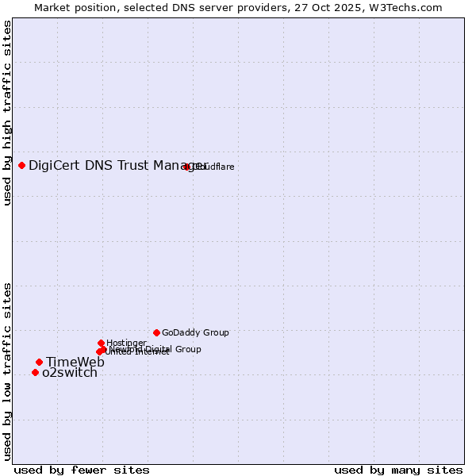Click the 'used by many sites' axis label
The height and width of the screenshot is (476, 476).
coord(398,470)
